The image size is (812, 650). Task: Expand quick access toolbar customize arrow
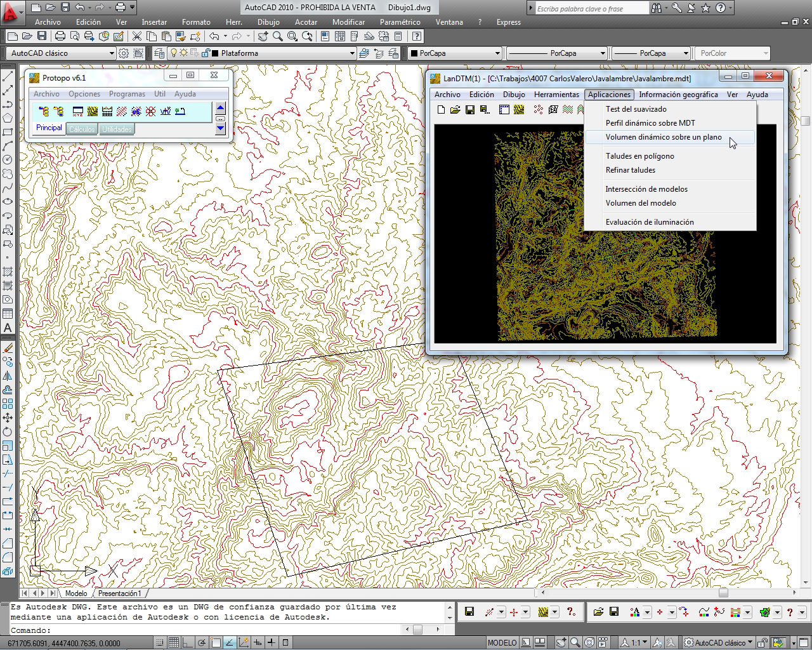point(133,8)
